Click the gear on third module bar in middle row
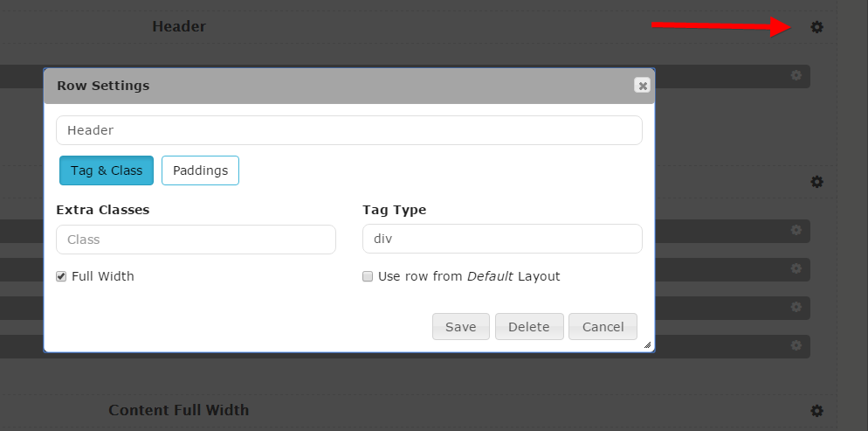The image size is (868, 431). [796, 307]
